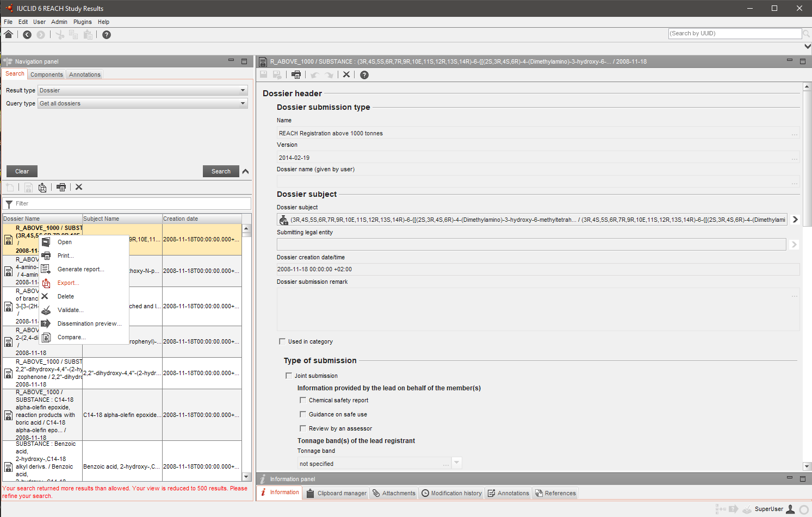812x517 pixels.
Task: Close the open dossier with toolbar X
Action: pos(346,74)
